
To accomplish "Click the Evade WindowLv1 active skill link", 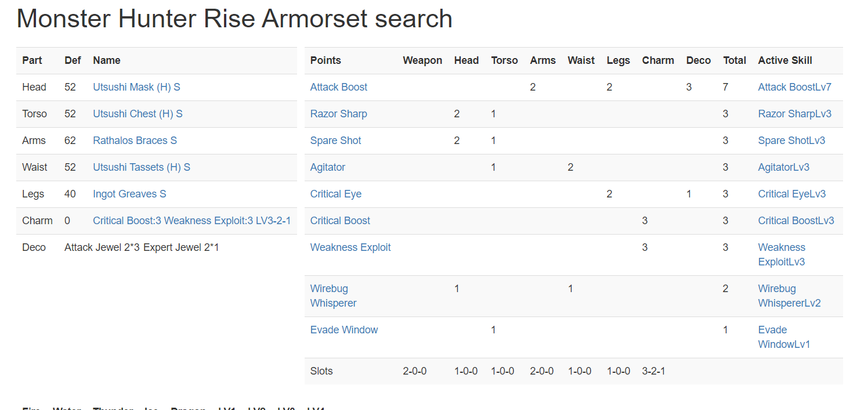I will 784,337.
